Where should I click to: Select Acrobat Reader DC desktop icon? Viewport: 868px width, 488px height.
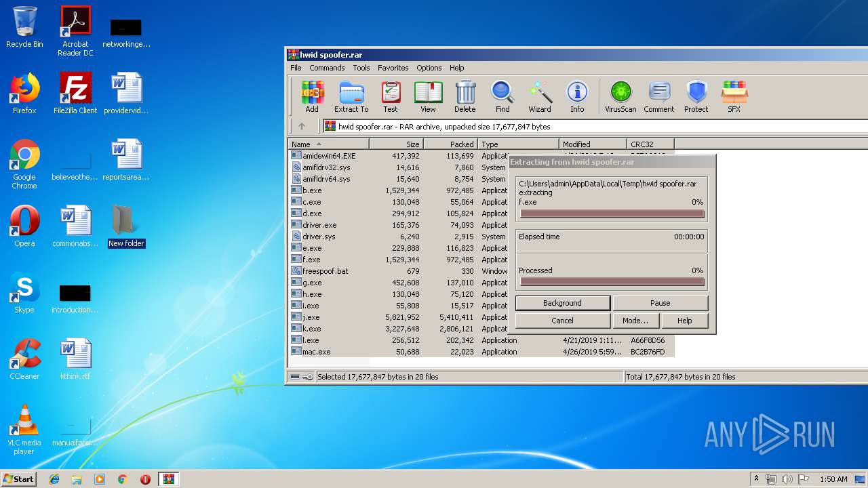[75, 31]
